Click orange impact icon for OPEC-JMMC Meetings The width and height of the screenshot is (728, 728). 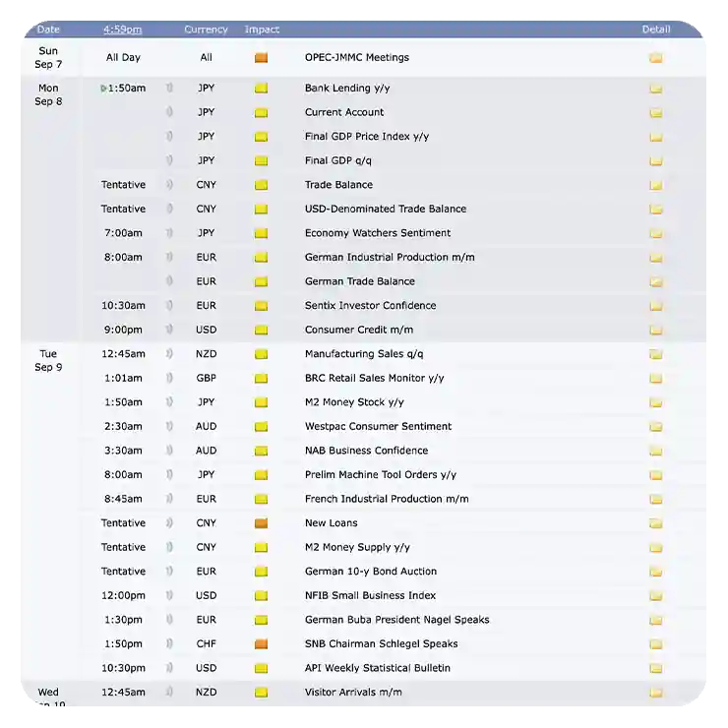pyautogui.click(x=261, y=58)
